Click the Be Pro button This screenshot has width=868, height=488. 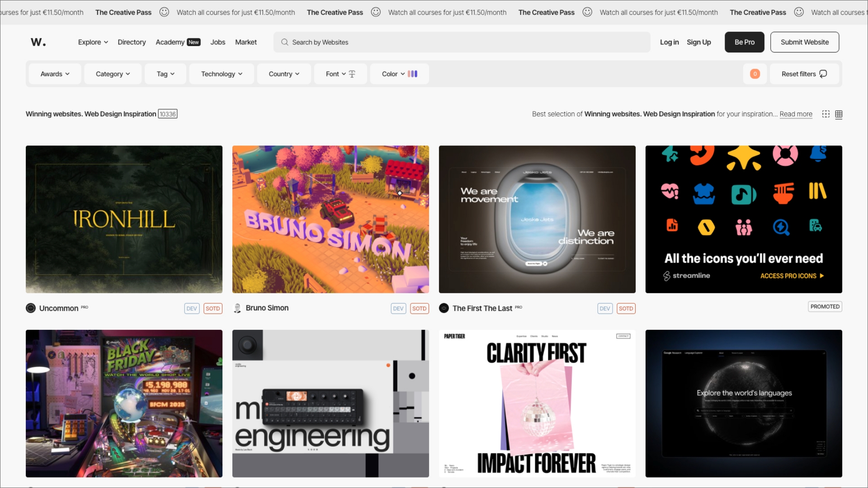point(744,42)
